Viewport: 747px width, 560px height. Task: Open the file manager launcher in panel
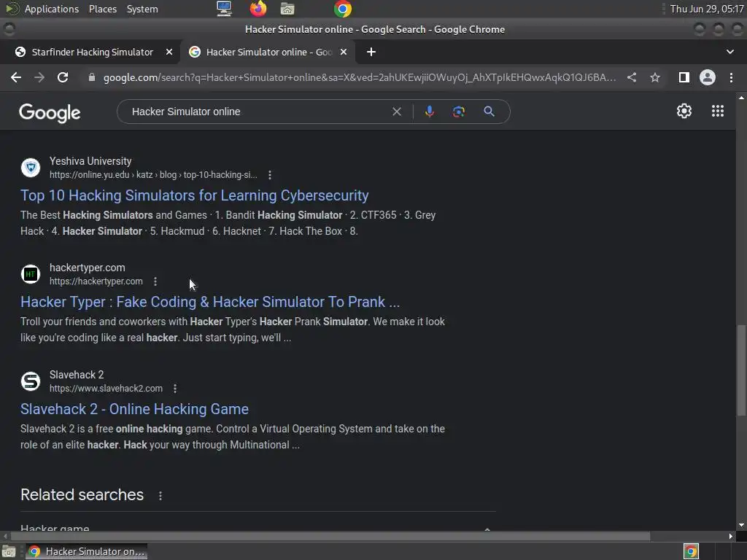[287, 9]
